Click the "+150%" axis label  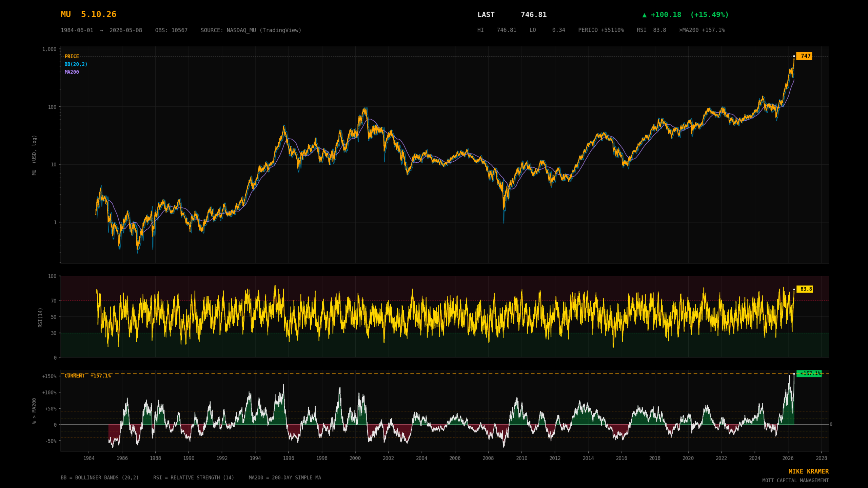point(49,376)
